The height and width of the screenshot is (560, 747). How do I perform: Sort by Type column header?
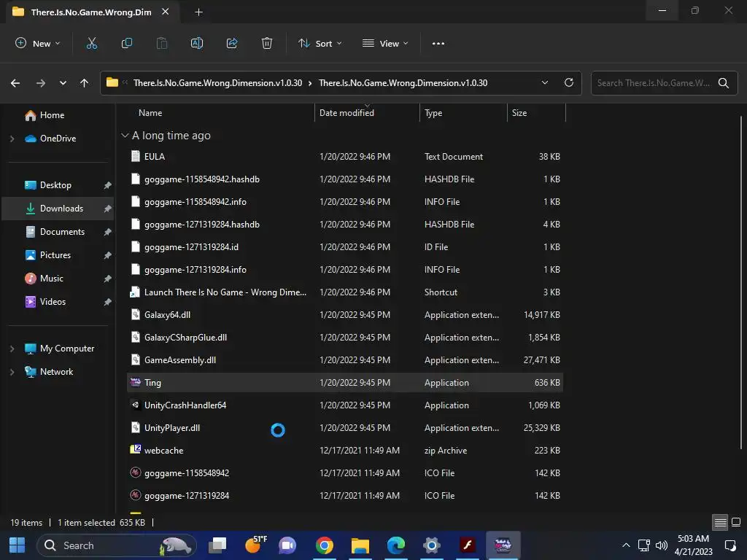click(x=433, y=113)
